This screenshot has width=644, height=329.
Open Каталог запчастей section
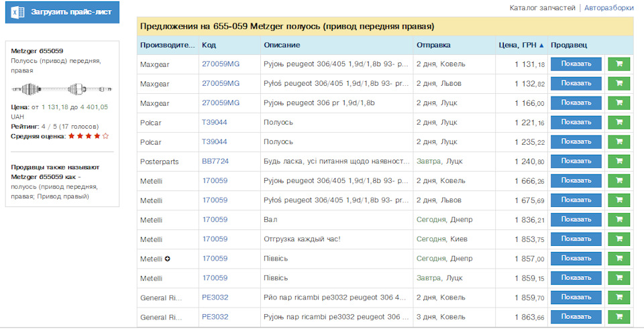[x=542, y=8]
